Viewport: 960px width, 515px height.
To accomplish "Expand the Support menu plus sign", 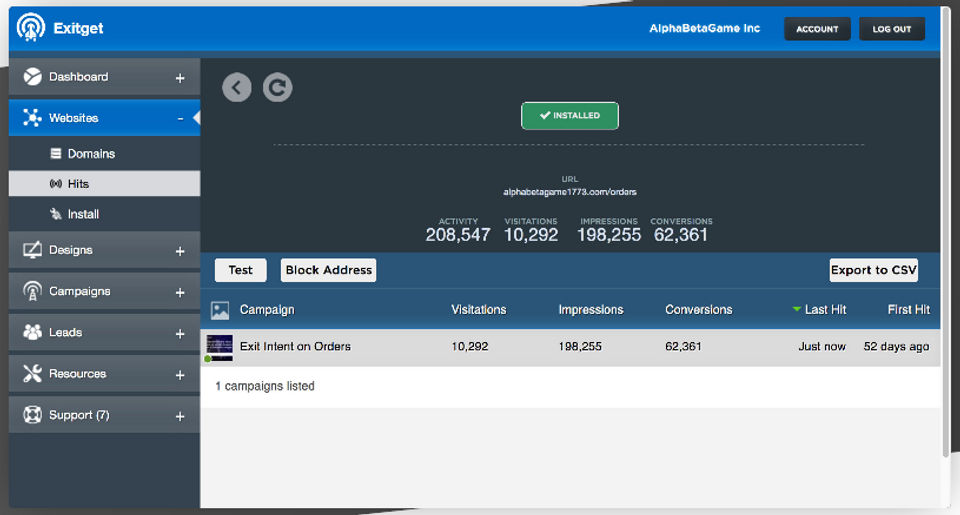I will [x=180, y=416].
